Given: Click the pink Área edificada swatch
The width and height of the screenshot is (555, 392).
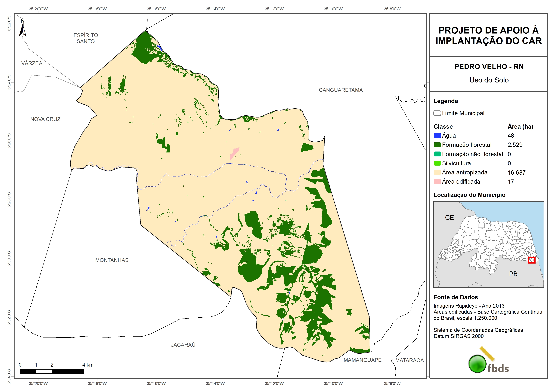Looking at the screenshot, I should 437,182.
